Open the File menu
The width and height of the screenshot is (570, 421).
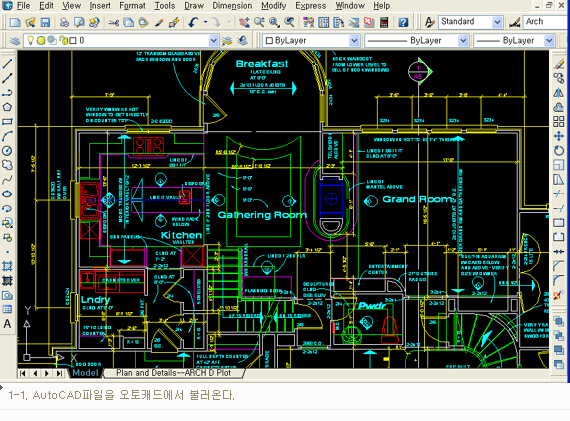pyautogui.click(x=23, y=6)
